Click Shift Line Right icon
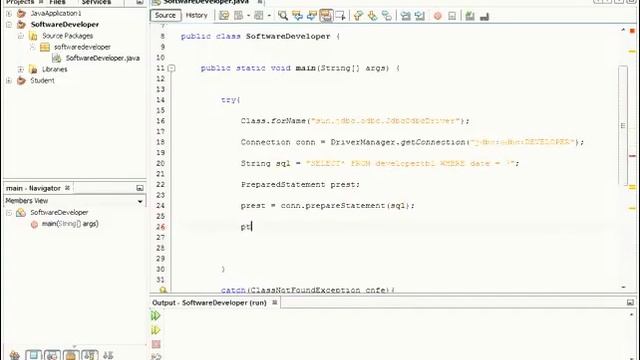This screenshot has height=360, width=640. [x=420, y=16]
